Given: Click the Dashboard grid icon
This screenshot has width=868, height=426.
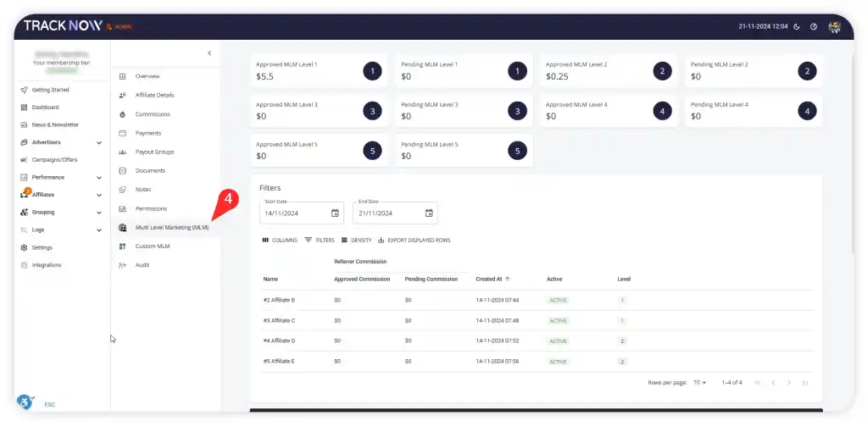Looking at the screenshot, I should 24,108.
